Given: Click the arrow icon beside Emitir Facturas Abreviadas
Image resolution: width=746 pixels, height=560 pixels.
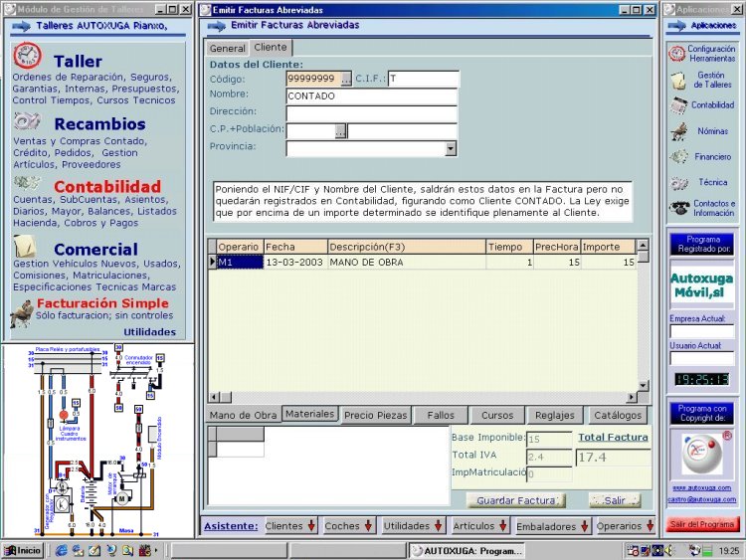Looking at the screenshot, I should pos(217,26).
